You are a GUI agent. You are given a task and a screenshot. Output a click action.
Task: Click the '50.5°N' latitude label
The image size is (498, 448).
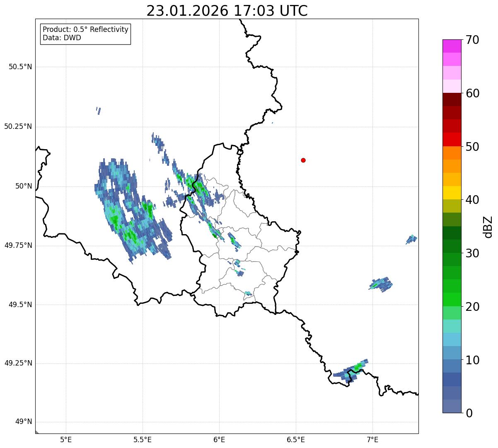20,67
